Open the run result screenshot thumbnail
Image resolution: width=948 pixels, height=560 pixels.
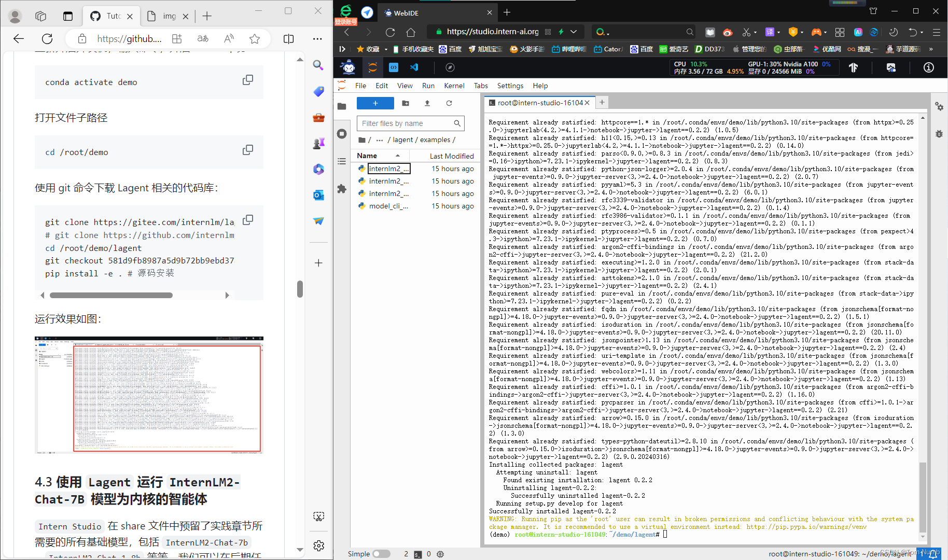149,395
